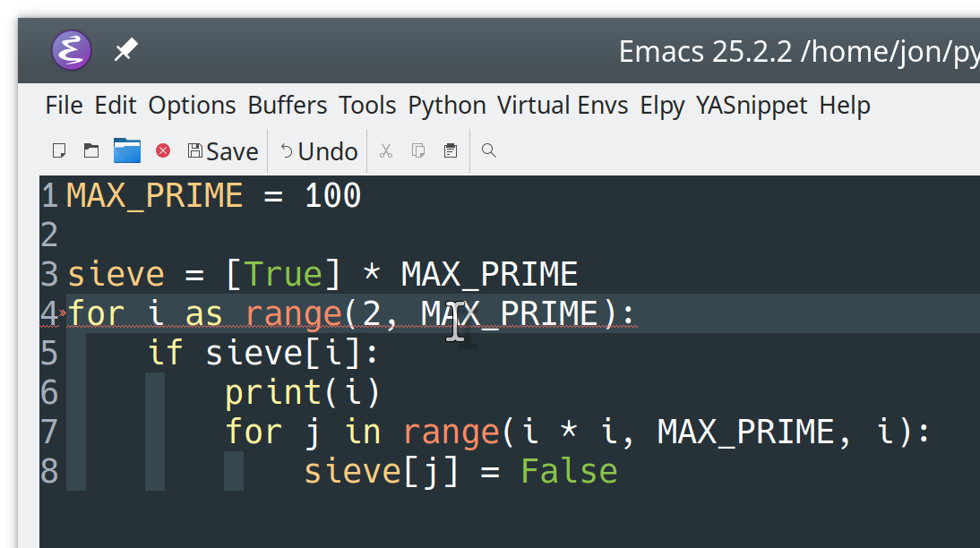Viewport: 980px width, 548px height.
Task: Close buffer with the red X icon
Action: (x=163, y=150)
